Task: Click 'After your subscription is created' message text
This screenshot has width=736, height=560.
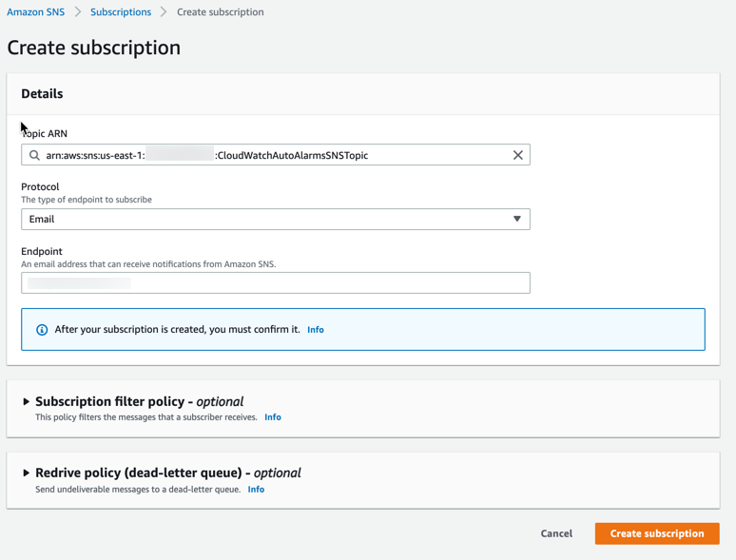Action: (178, 330)
